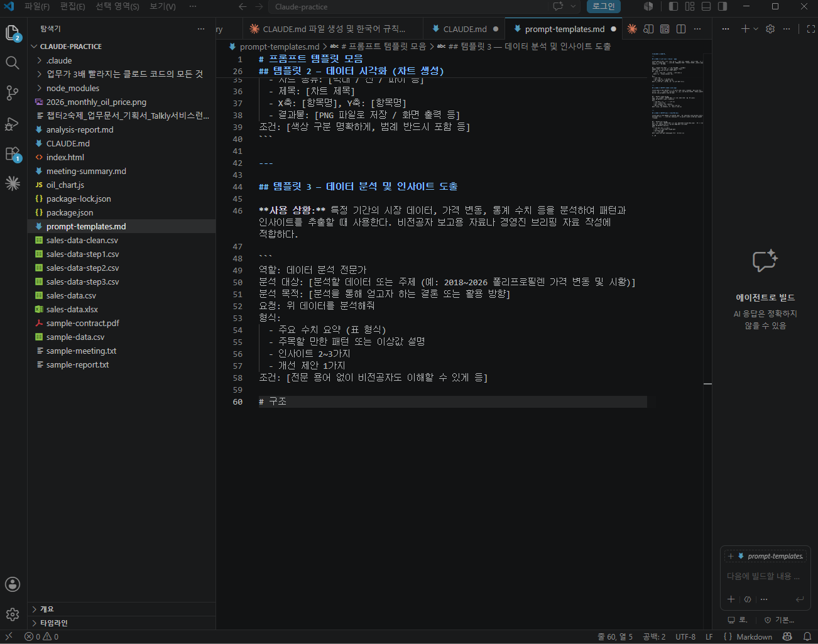Open the Extensions view

point(13,153)
